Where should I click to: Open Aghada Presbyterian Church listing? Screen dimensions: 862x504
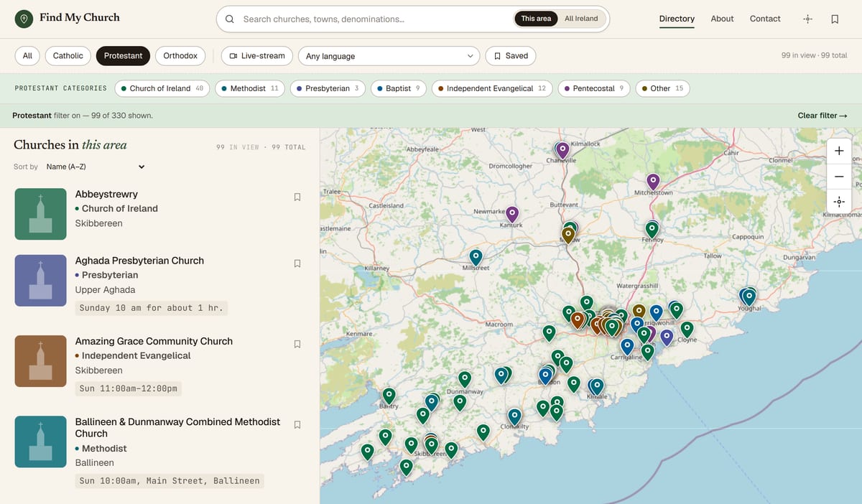click(x=139, y=261)
